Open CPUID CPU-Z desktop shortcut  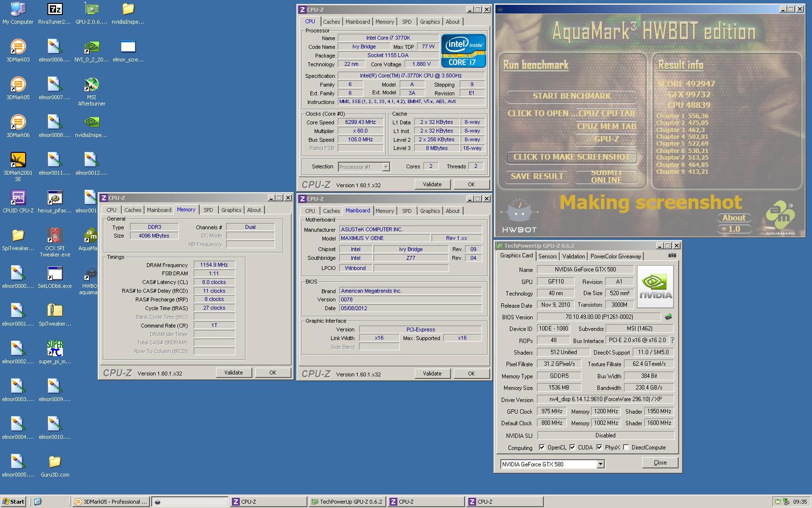[18, 202]
